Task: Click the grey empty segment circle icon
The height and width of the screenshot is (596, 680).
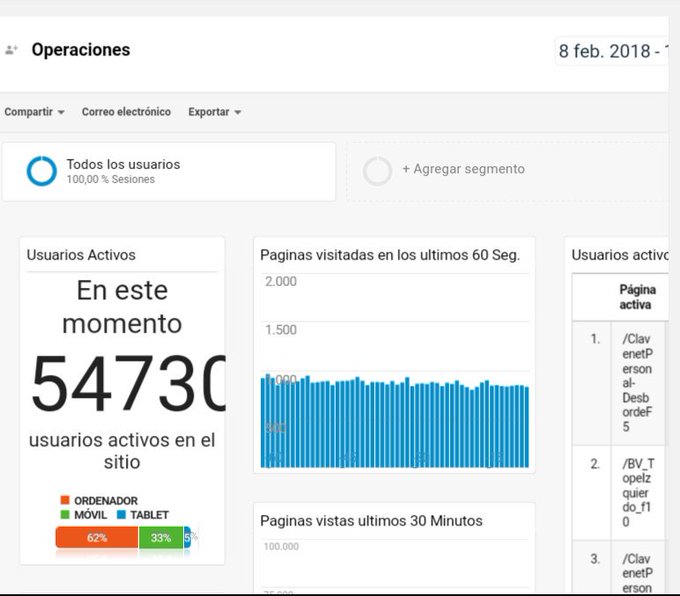Action: coord(377,171)
